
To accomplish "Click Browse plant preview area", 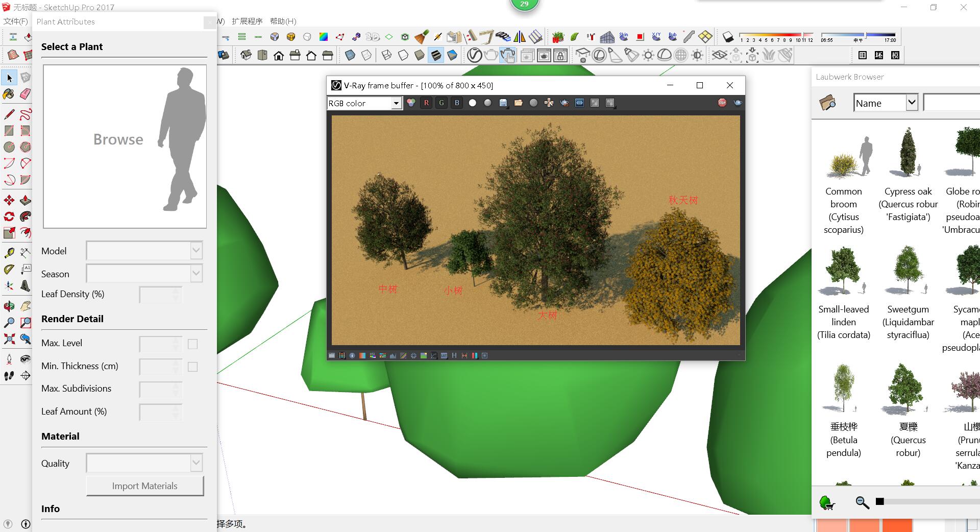I will [125, 147].
